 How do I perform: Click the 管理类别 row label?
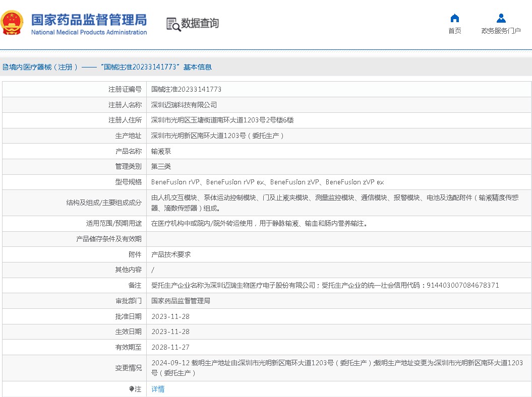(x=128, y=166)
